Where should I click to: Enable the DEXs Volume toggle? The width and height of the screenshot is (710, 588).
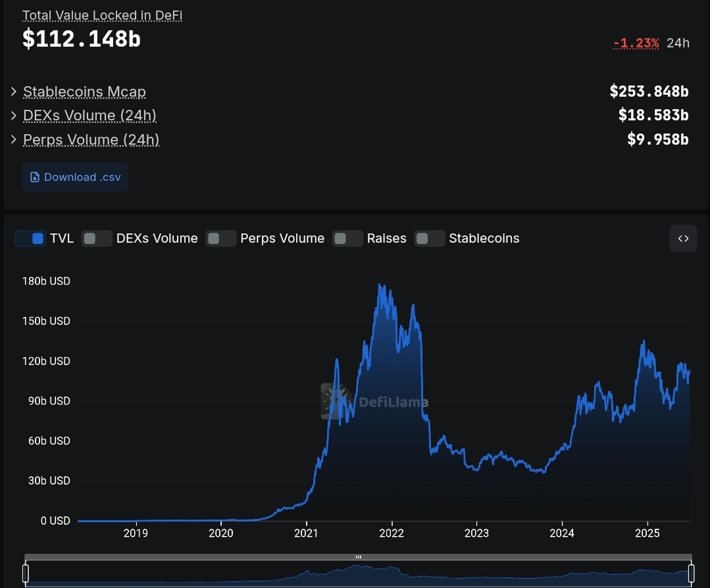[x=97, y=239]
